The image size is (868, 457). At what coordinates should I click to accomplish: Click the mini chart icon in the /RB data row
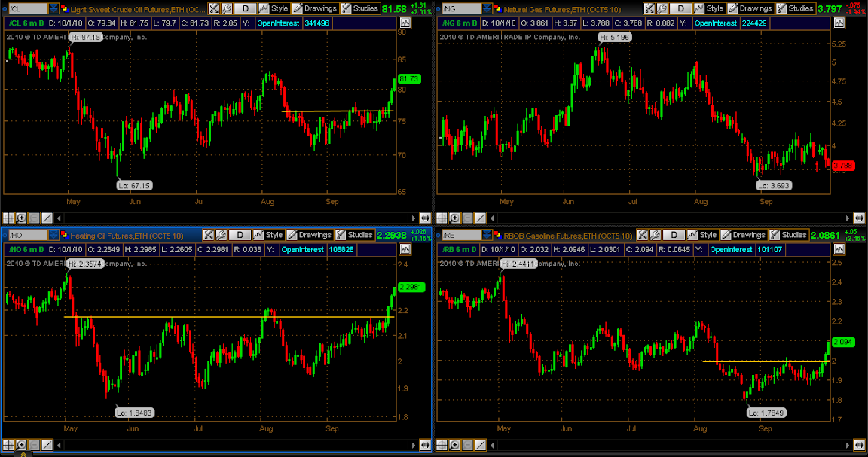(x=839, y=249)
